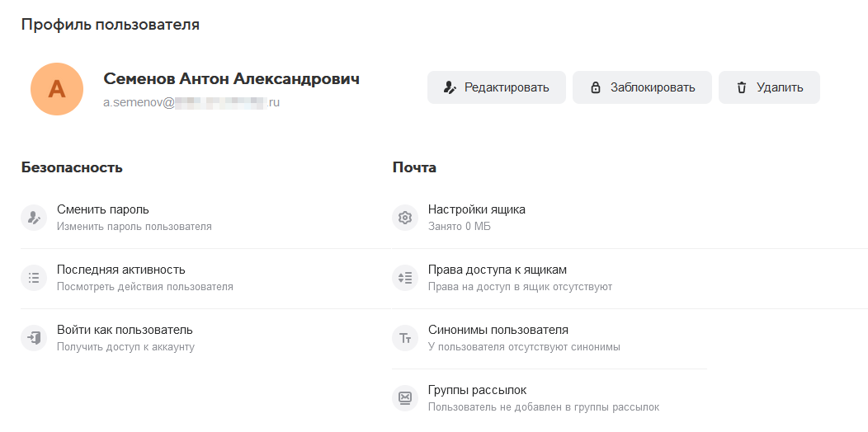Click the mailbox access rights icon
This screenshot has height=432, width=868.
coord(405,278)
